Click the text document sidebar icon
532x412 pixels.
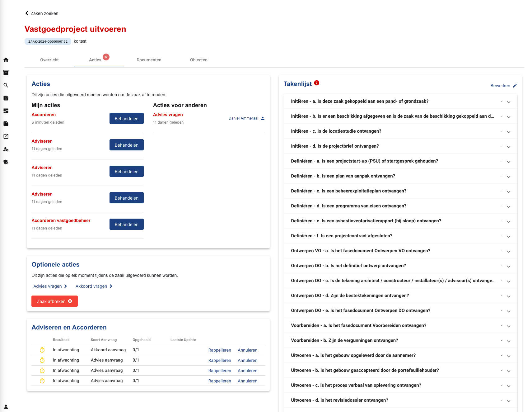[x=6, y=98]
